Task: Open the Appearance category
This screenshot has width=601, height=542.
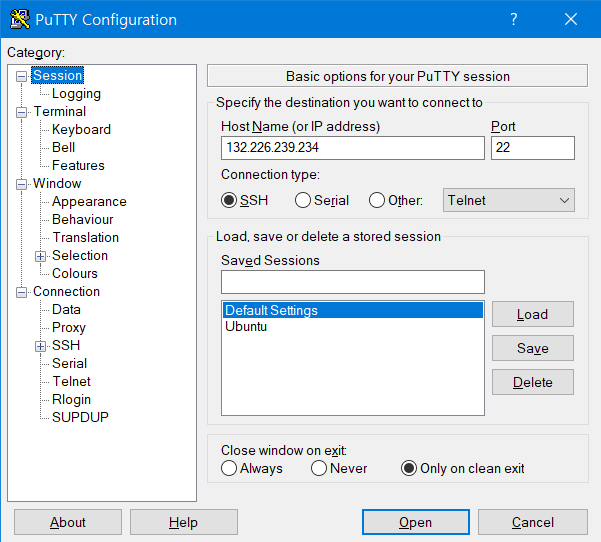Action: point(89,202)
